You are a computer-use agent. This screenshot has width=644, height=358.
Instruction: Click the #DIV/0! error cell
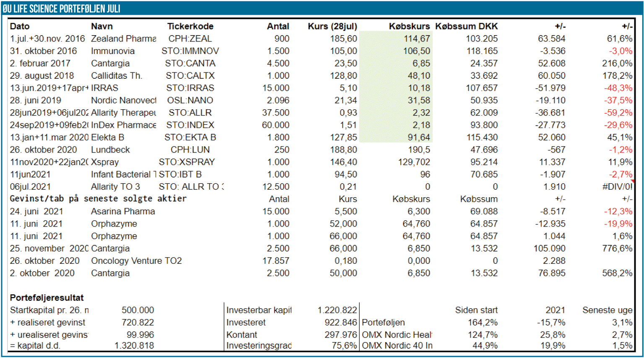(617, 187)
